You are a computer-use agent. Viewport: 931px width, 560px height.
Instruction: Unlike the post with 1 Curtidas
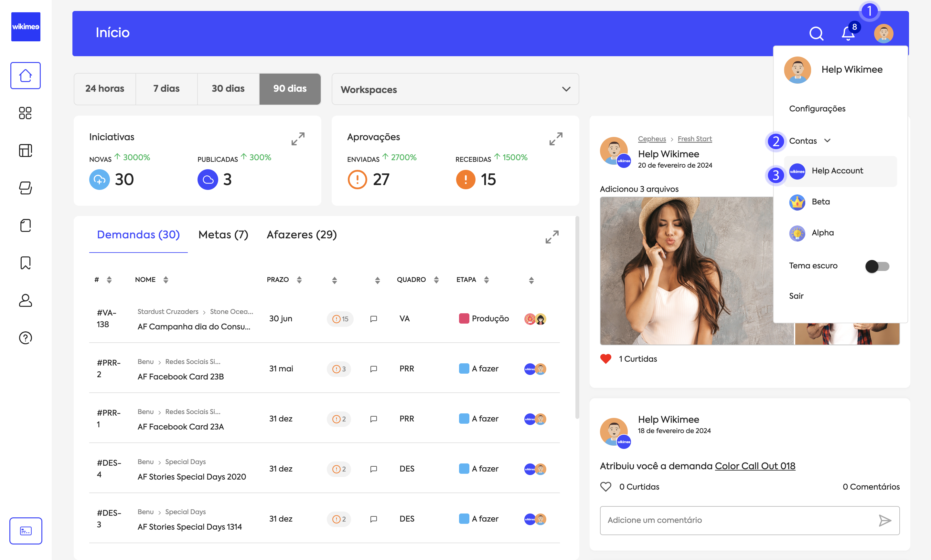pos(606,359)
